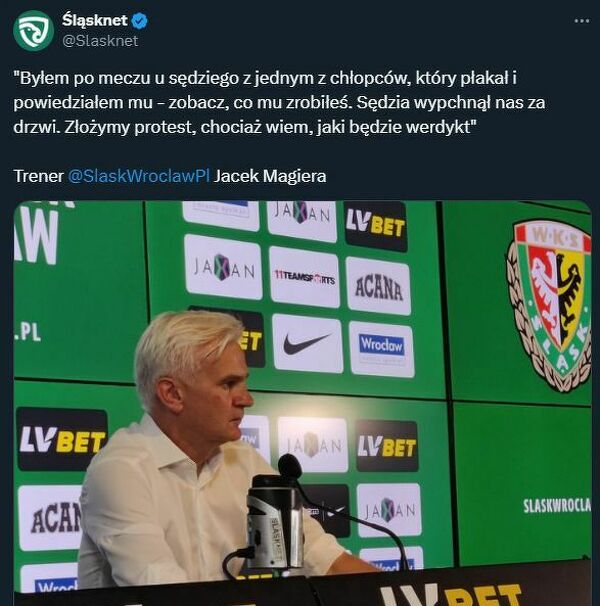Click the word Trener in tweet
Image resolution: width=600 pixels, height=606 pixels.
pos(39,176)
